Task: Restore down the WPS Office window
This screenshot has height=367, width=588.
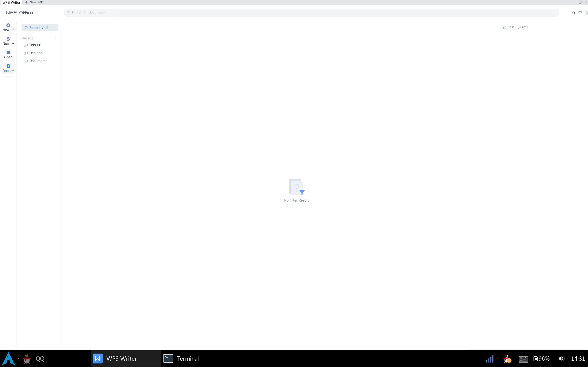Action: tap(580, 2)
